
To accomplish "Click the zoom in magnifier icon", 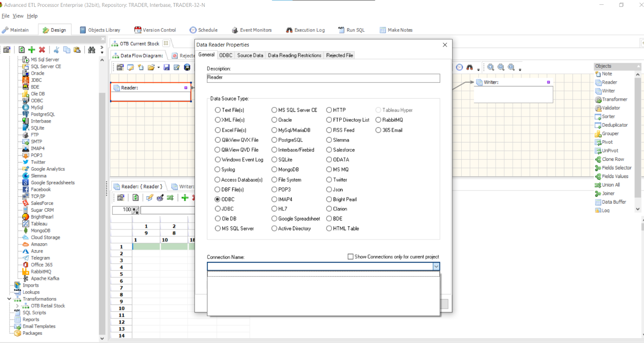I will (x=490, y=67).
